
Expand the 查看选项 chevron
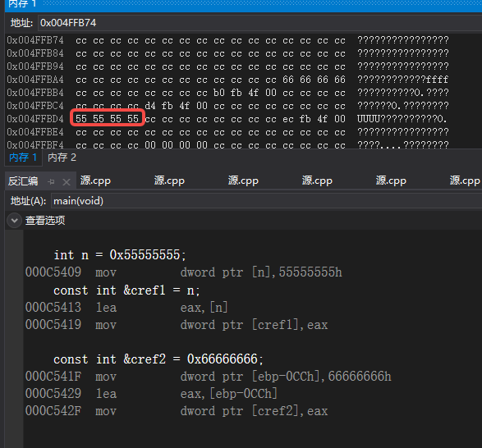click(14, 221)
